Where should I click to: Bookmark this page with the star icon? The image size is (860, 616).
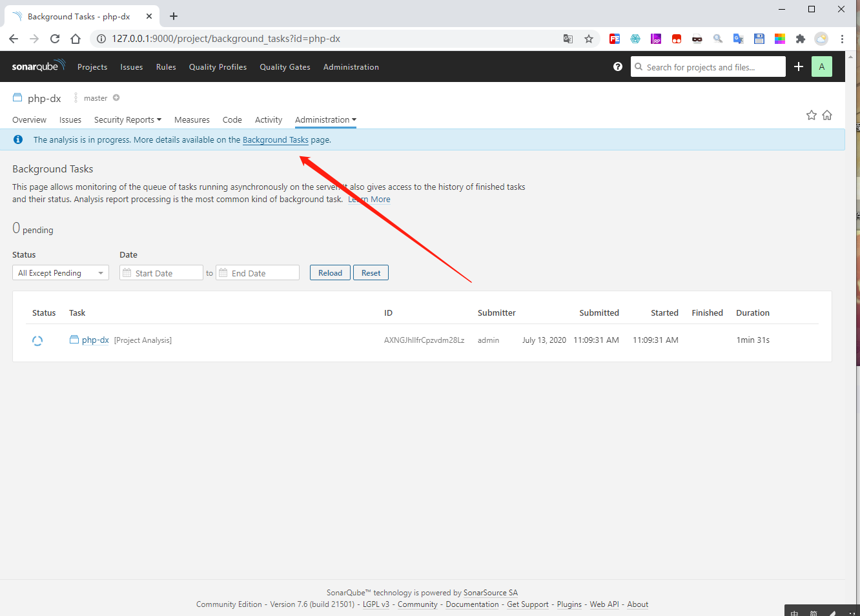click(589, 39)
